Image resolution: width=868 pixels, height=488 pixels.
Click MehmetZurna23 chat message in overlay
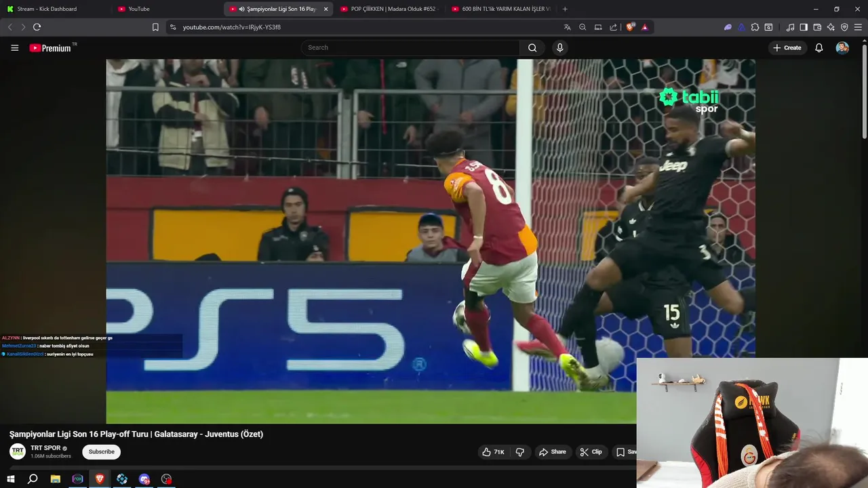pyautogui.click(x=45, y=346)
